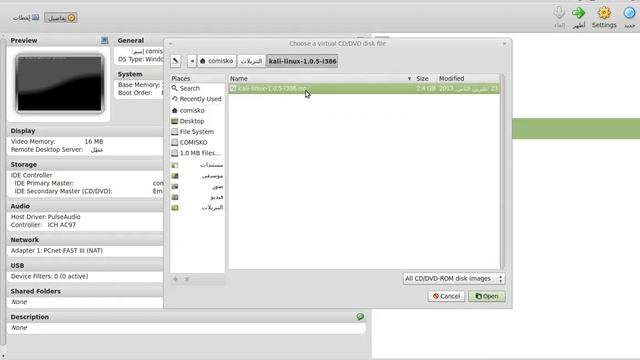Open the Storage section header
Viewport: 640px width, 360px height.
coord(24,164)
